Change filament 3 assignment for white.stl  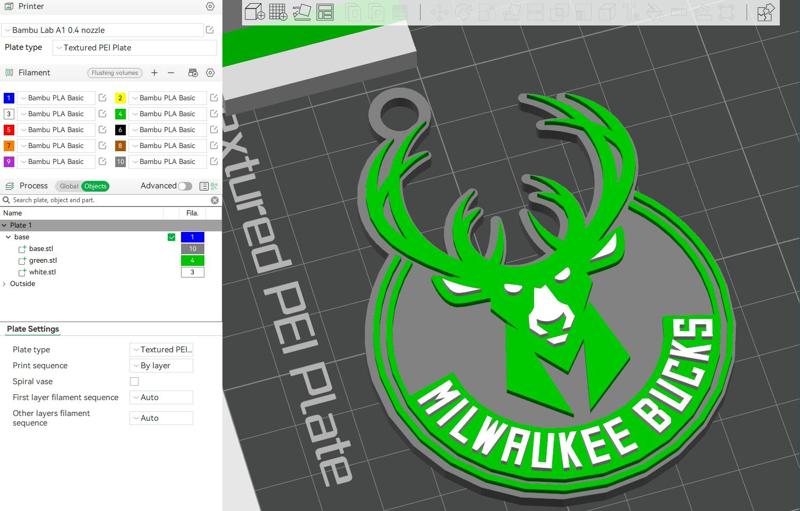pos(193,272)
